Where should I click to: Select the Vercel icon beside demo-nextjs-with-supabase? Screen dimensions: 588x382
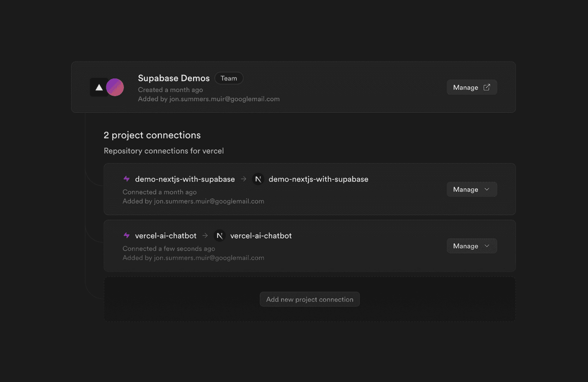tap(126, 179)
